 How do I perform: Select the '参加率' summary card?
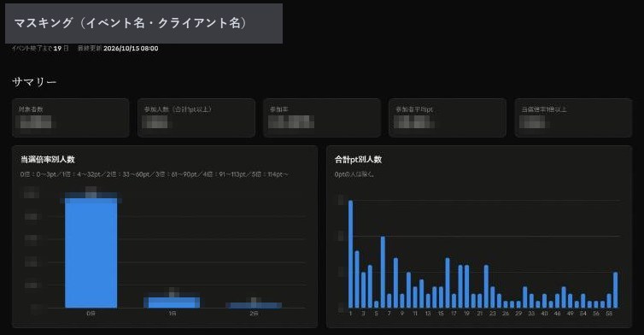click(x=322, y=118)
